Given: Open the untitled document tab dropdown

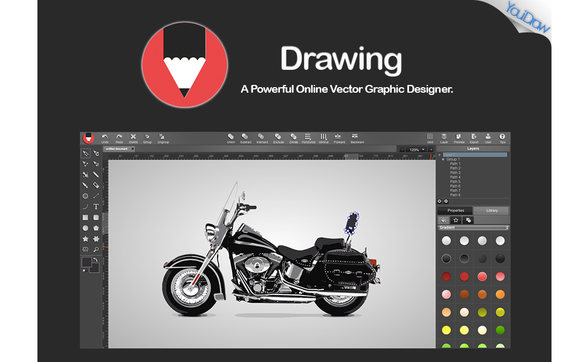Looking at the screenshot, I should point(132,149).
